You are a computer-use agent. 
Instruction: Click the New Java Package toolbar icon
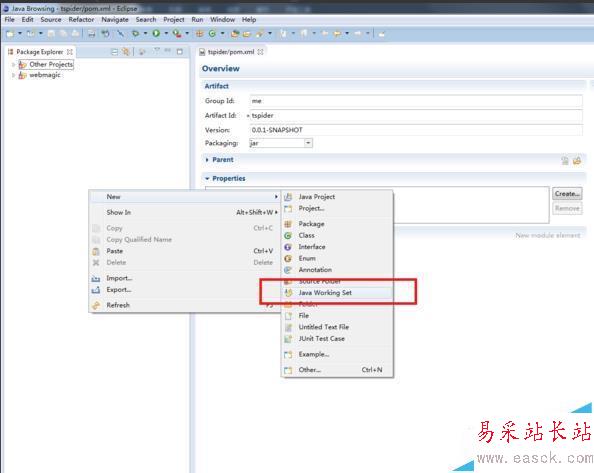click(199, 34)
